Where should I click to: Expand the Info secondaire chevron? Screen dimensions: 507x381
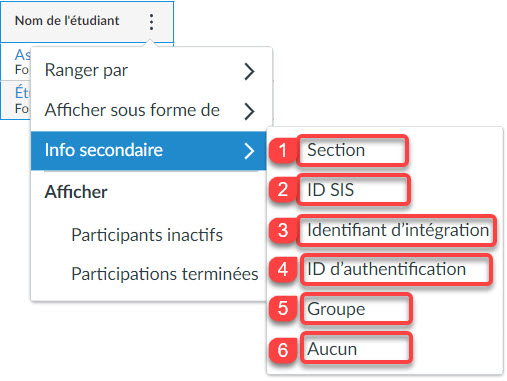[249, 151]
